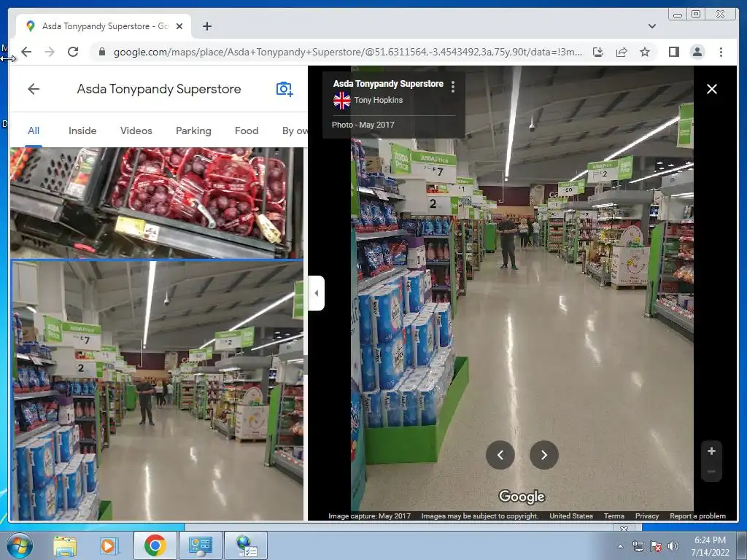Image resolution: width=747 pixels, height=560 pixels.
Task: Collapse the side panel with the arrow handle
Action: [317, 293]
